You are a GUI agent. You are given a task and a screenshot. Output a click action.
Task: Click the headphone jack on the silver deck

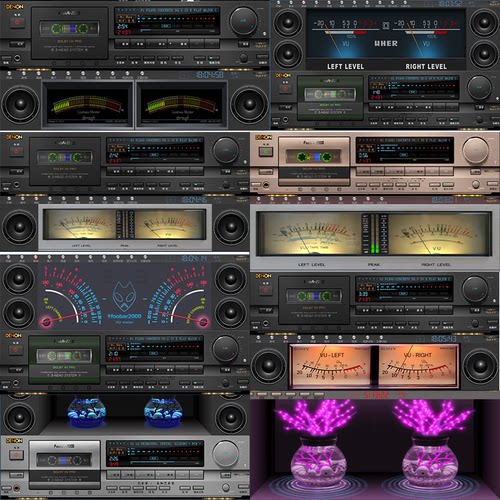coord(16,488)
